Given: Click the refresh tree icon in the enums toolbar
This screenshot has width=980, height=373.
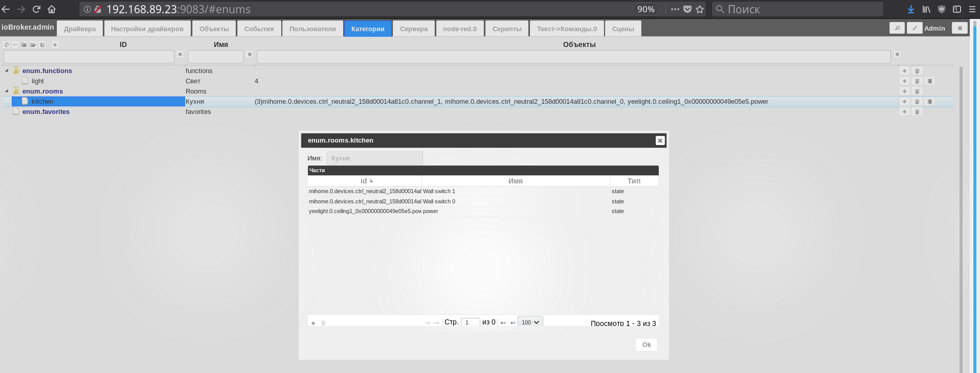Looking at the screenshot, I should point(7,45).
